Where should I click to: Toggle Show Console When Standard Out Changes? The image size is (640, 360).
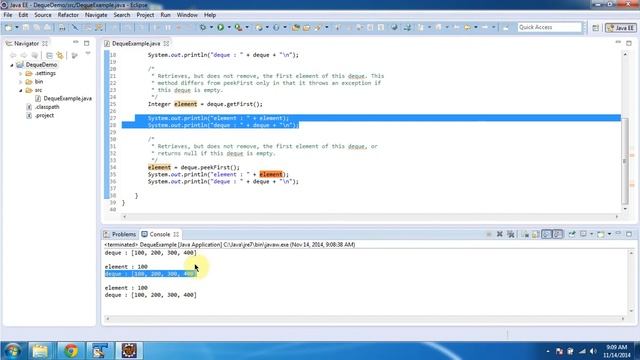pyautogui.click(x=547, y=234)
